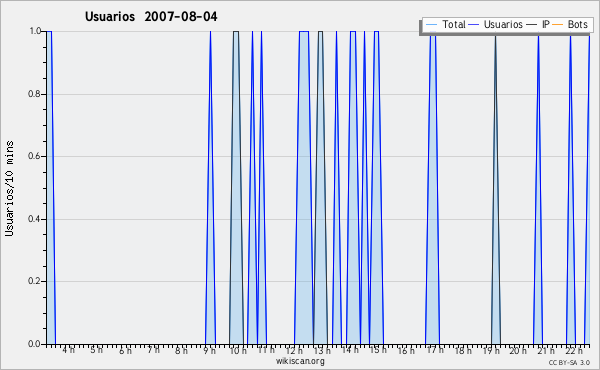The width and height of the screenshot is (600, 370).
Task: Click the wide blue peak at 12 h
Action: tap(304, 187)
